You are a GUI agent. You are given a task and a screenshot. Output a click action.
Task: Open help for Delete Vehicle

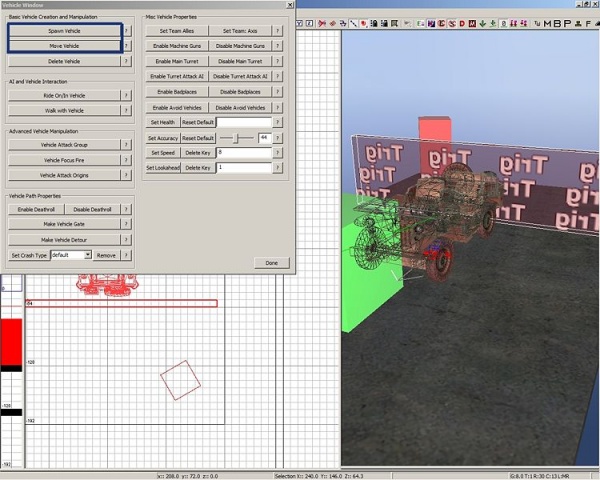coord(127,61)
